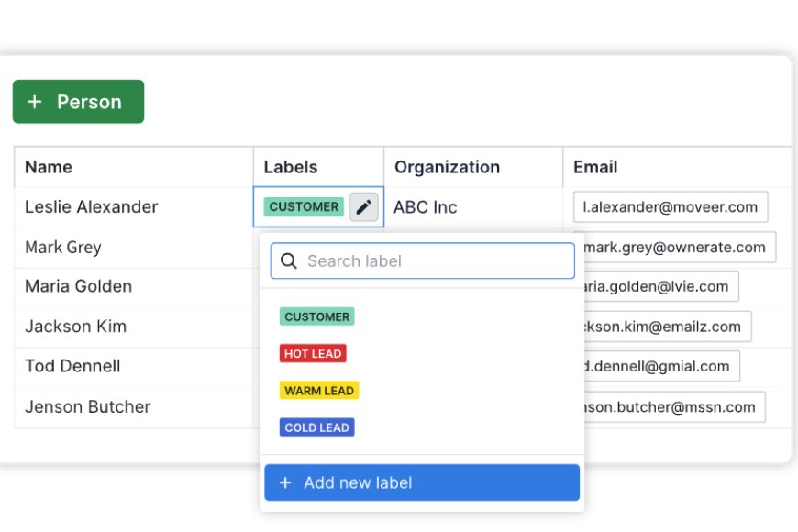Select the CUSTOMER label in the dropdown list
The image size is (798, 532).
click(316, 316)
